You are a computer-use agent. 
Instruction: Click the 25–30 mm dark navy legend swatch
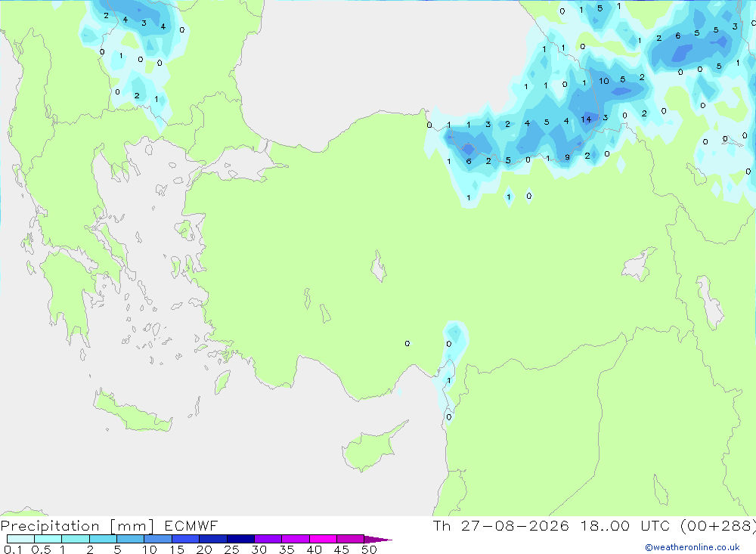pyautogui.click(x=240, y=539)
